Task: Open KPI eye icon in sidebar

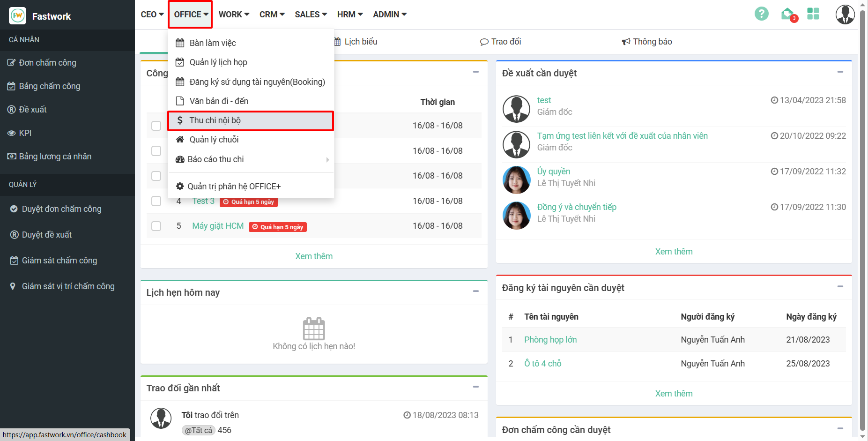Action: 12,133
